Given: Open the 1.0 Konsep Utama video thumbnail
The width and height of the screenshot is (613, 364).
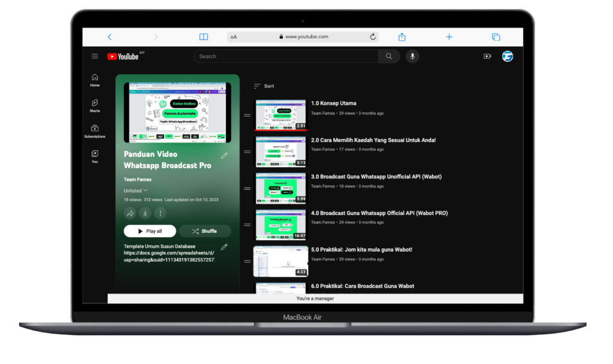Looking at the screenshot, I should tap(281, 115).
